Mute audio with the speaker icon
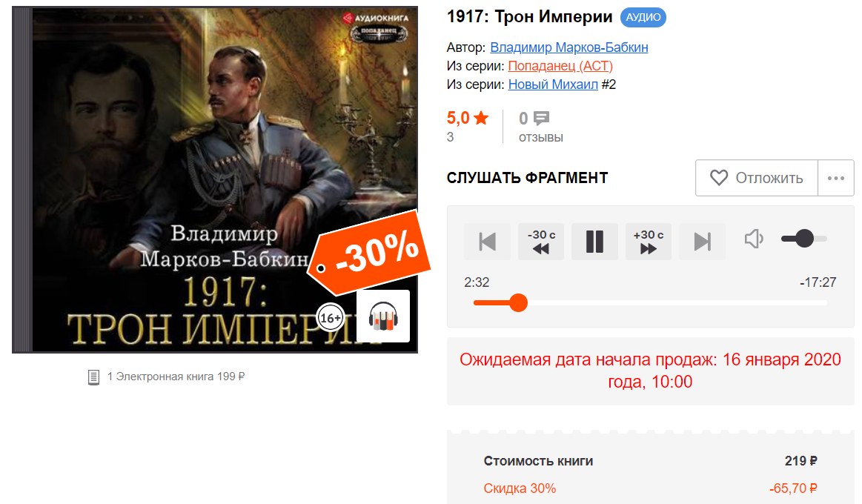This screenshot has width=862, height=504. (x=754, y=239)
